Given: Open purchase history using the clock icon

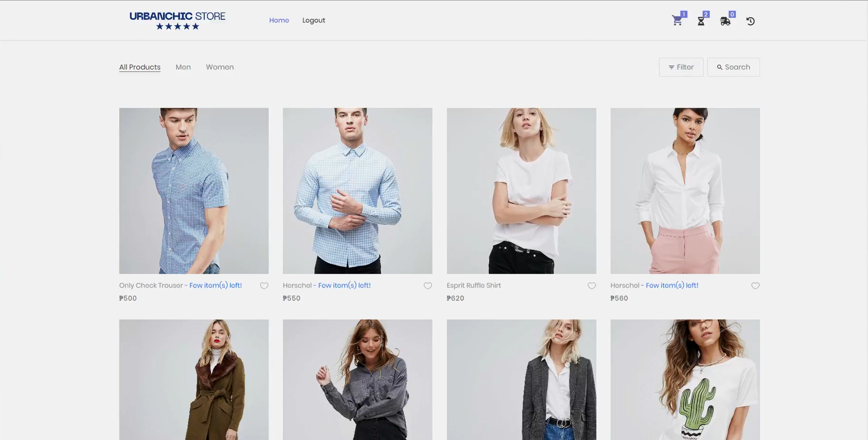Looking at the screenshot, I should point(750,21).
